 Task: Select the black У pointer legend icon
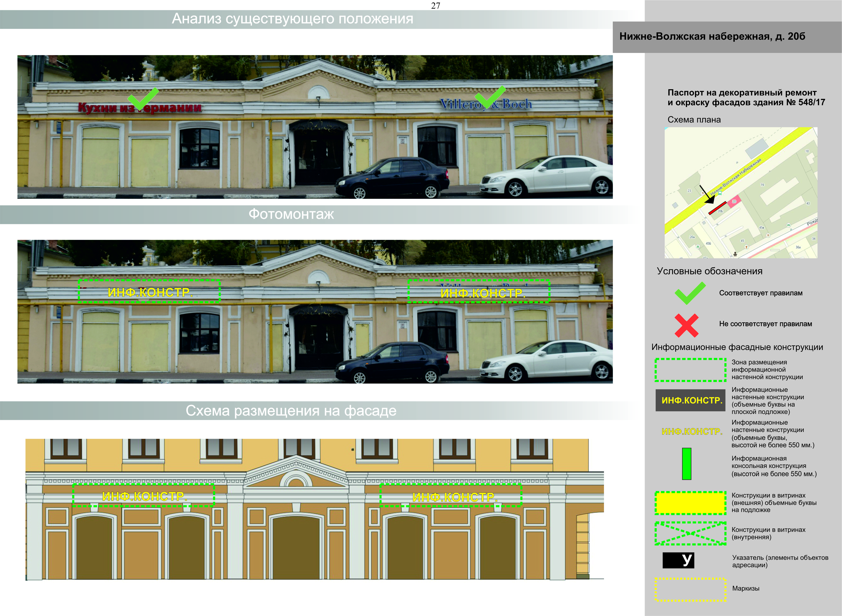click(678, 560)
